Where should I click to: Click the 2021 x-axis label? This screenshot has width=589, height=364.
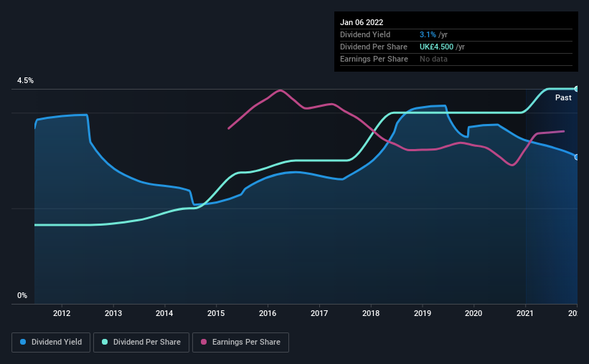click(525, 313)
